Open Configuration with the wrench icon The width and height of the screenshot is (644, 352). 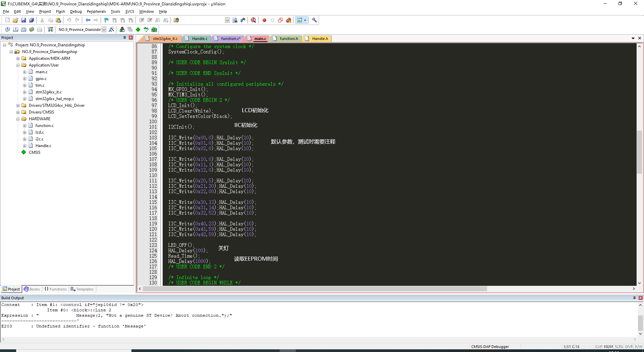(x=314, y=20)
